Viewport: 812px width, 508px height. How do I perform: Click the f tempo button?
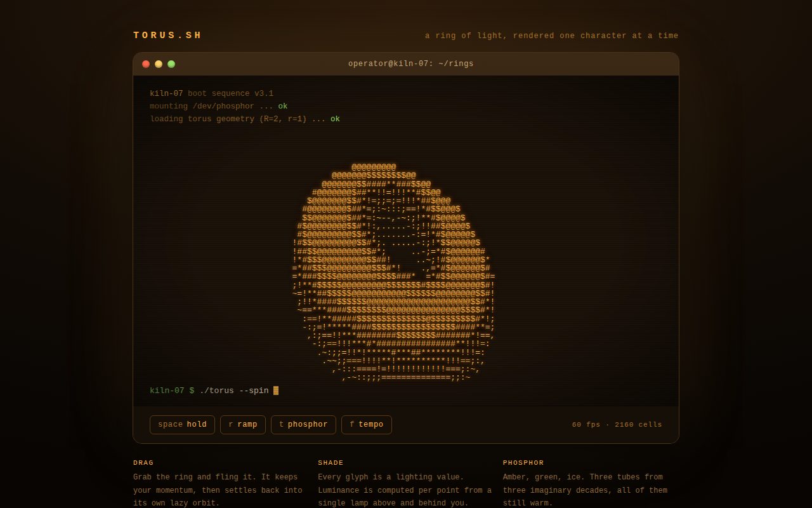(367, 425)
